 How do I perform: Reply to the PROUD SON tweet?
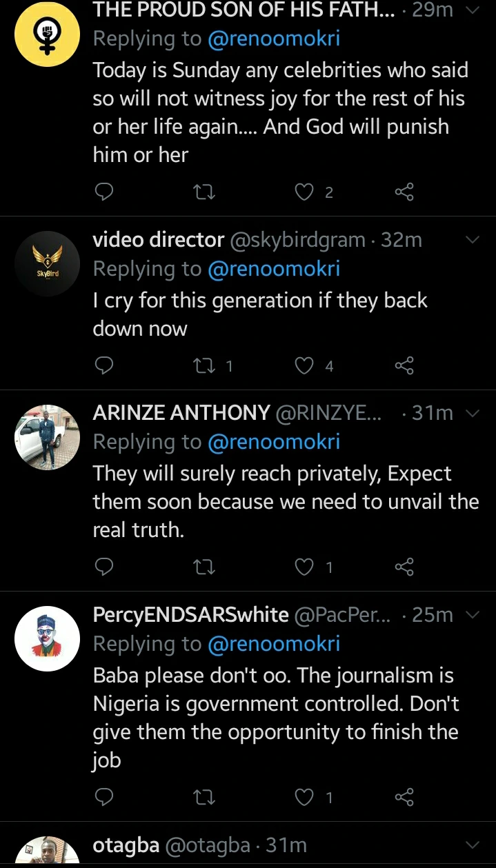pyautogui.click(x=103, y=192)
